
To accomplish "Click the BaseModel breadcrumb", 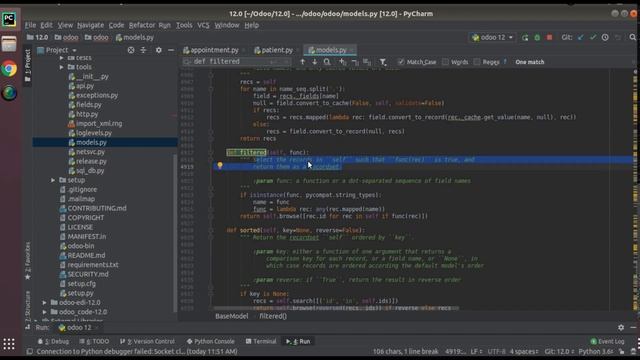I will (231, 316).
